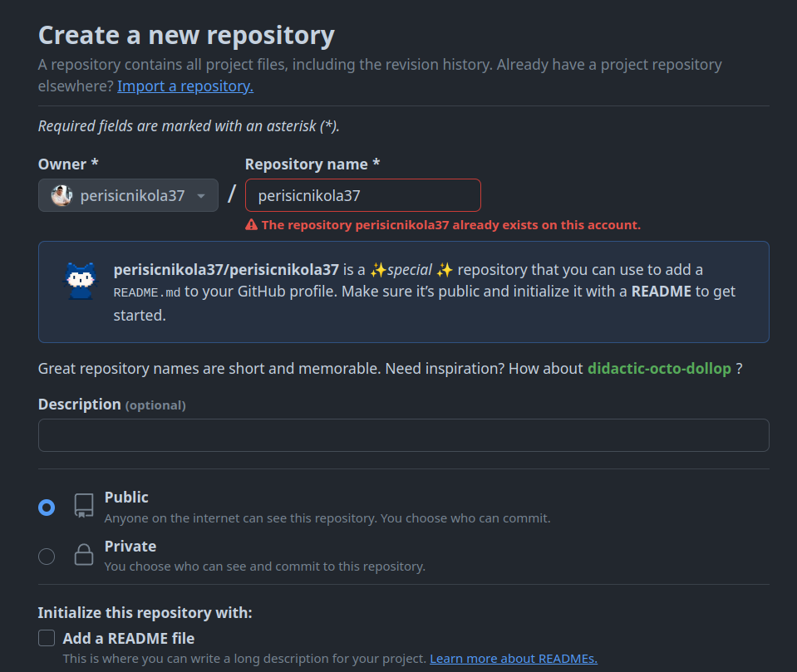Click the lock icon next to Private

(x=83, y=555)
